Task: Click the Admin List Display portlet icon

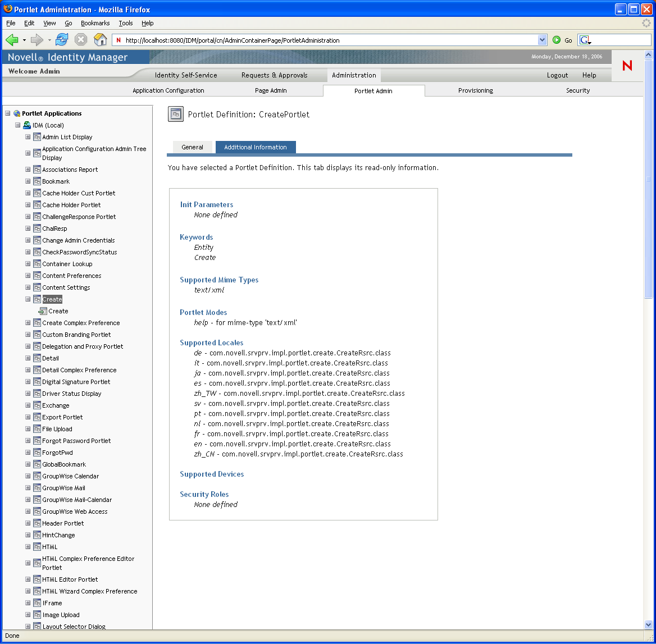Action: [37, 137]
